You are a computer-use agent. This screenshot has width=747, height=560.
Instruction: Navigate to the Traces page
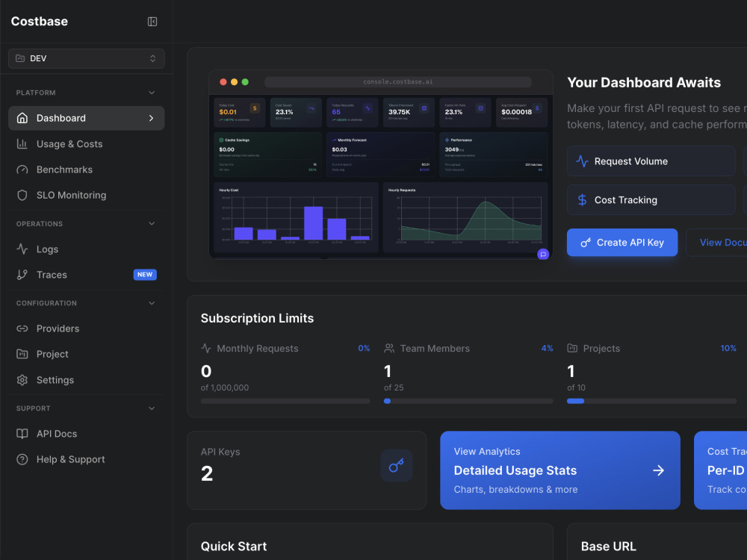[x=86, y=275]
